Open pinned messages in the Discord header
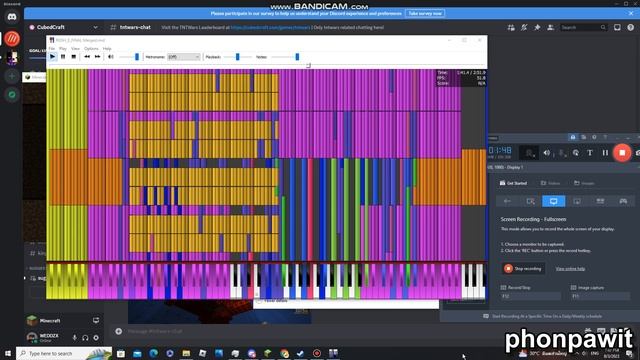Image resolution: width=640 pixels, height=360 pixels. (x=537, y=27)
